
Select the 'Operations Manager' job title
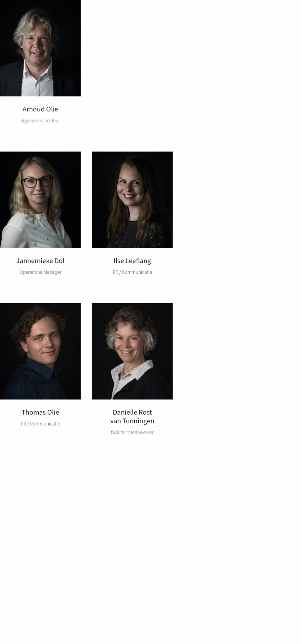[x=40, y=272]
